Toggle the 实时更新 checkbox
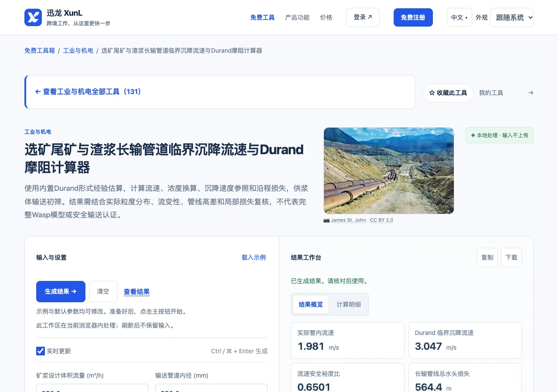 41,351
